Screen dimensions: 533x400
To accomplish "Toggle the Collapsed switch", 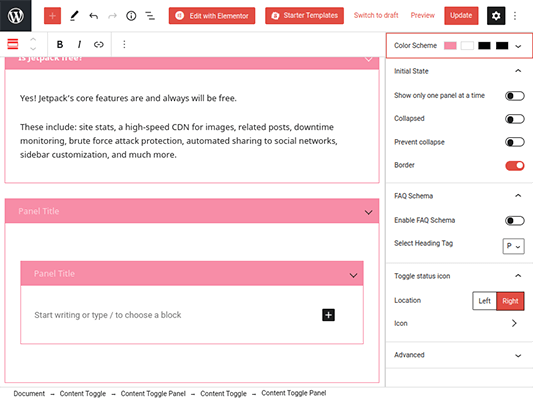I will tap(515, 119).
